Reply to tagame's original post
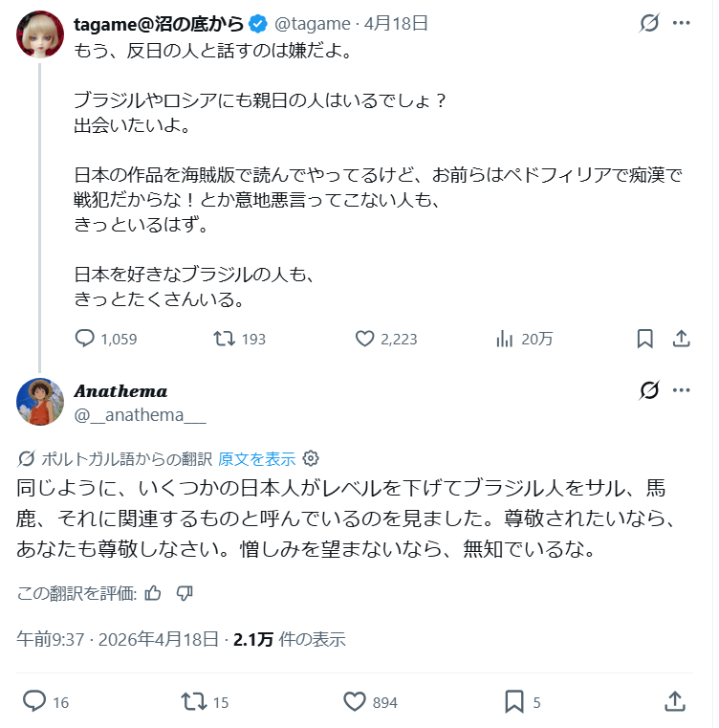Image resolution: width=719 pixels, height=728 pixels. 85,339
